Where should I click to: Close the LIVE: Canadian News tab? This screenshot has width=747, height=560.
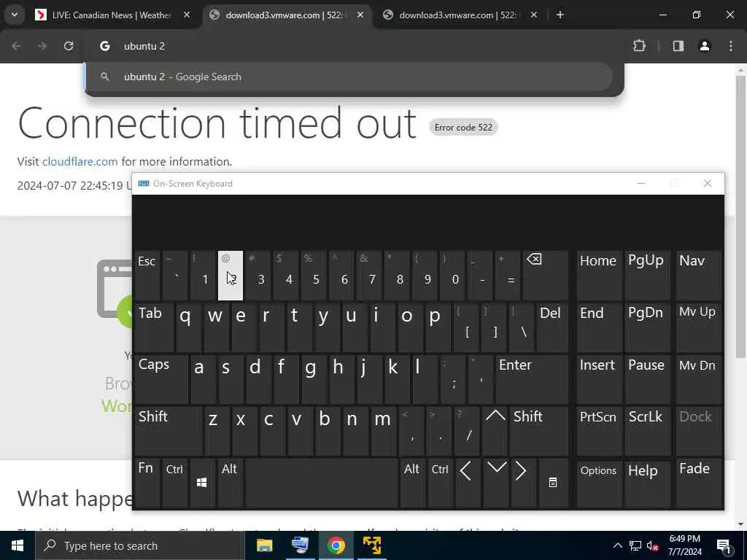click(187, 15)
